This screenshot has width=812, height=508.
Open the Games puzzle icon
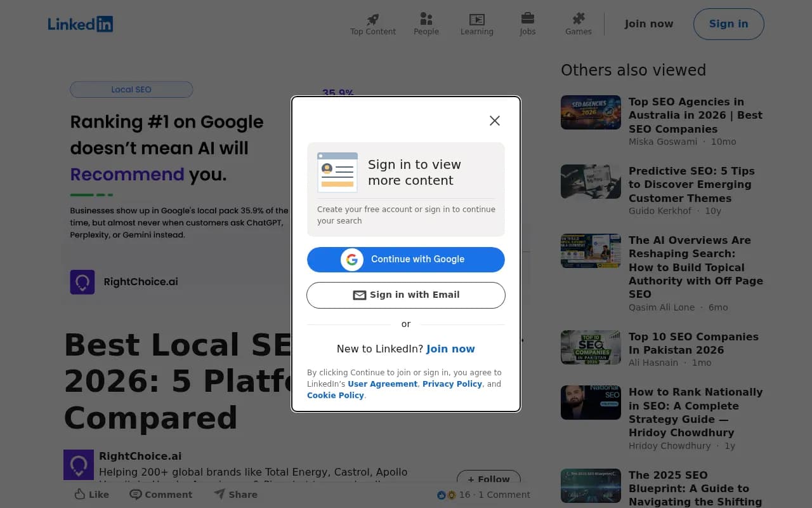pos(579,18)
